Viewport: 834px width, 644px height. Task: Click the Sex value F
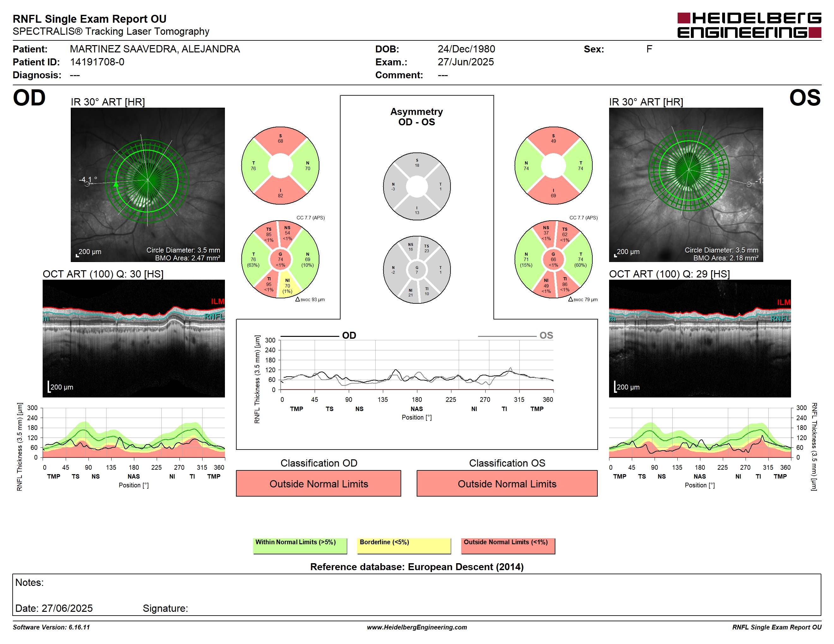(x=649, y=49)
